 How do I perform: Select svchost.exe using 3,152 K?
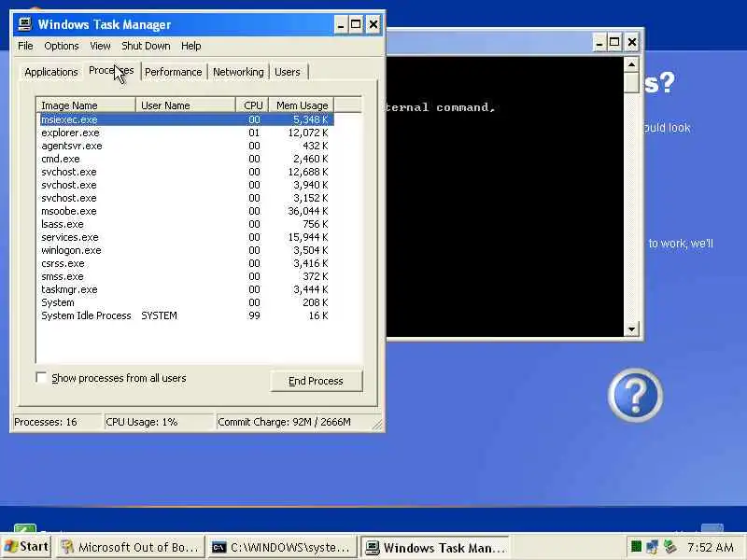[x=187, y=198]
